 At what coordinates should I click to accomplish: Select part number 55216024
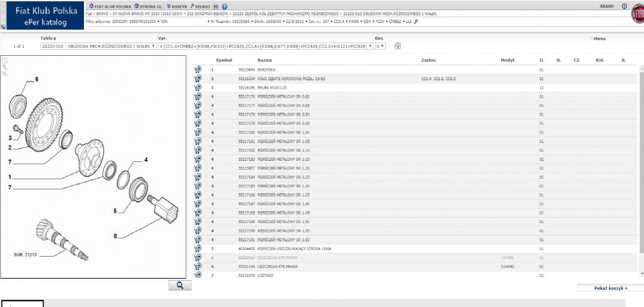(247, 79)
